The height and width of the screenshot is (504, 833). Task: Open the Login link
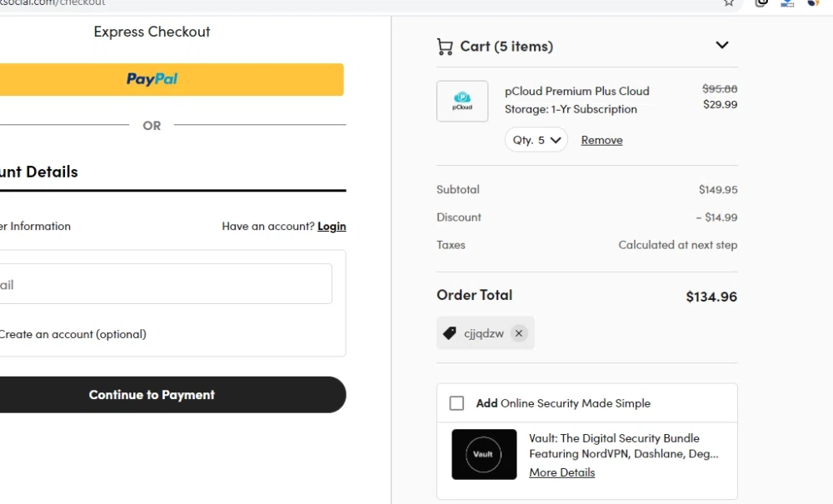(332, 227)
